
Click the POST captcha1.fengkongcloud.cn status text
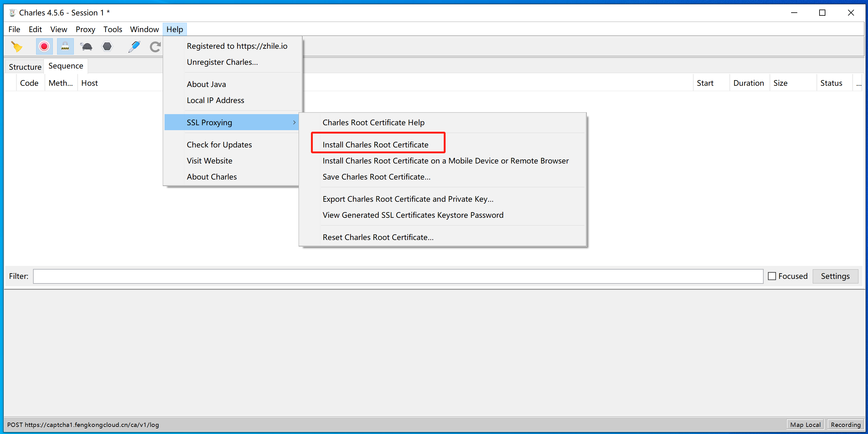click(83, 424)
